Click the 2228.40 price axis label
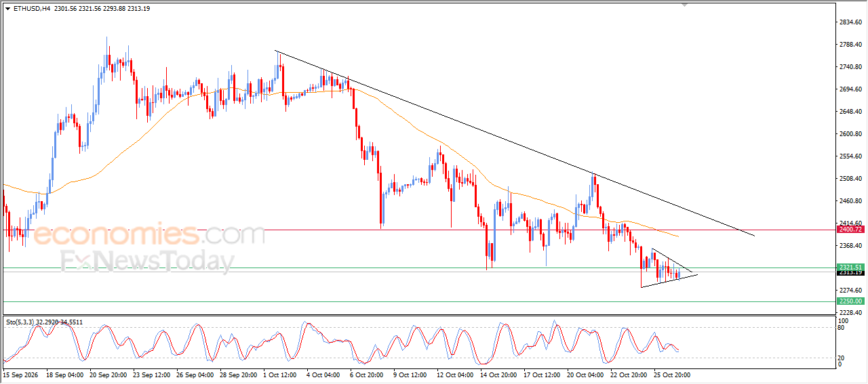The image size is (868, 384). 850,312
